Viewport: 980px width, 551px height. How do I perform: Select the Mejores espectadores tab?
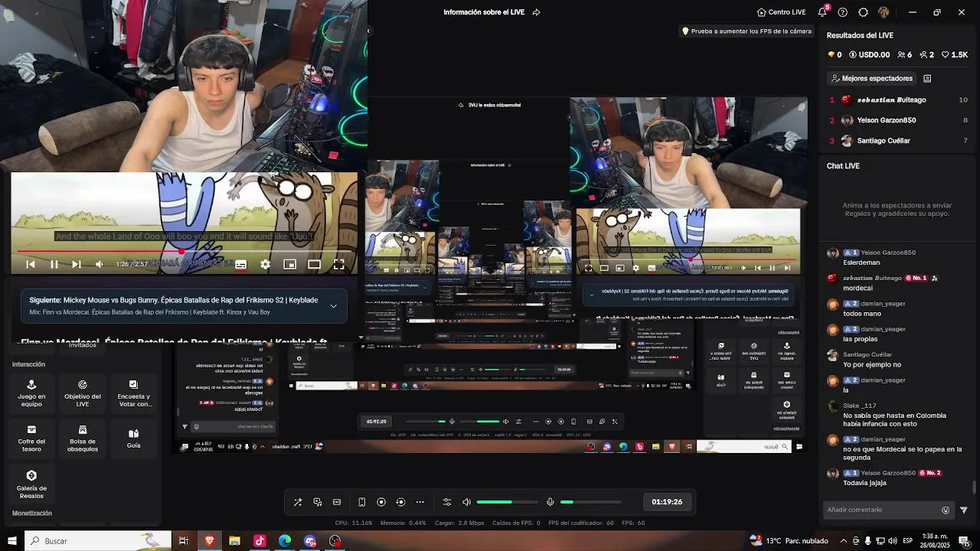(871, 78)
